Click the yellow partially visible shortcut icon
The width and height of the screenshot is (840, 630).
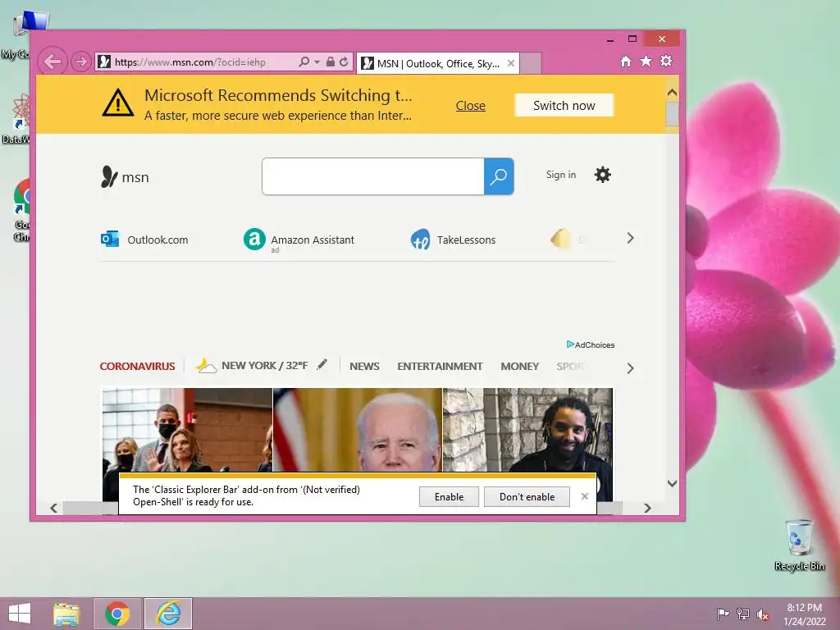coord(560,239)
